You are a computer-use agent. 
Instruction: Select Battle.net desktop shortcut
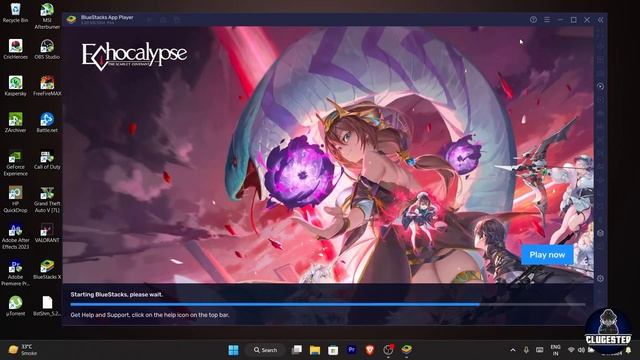pyautogui.click(x=47, y=123)
